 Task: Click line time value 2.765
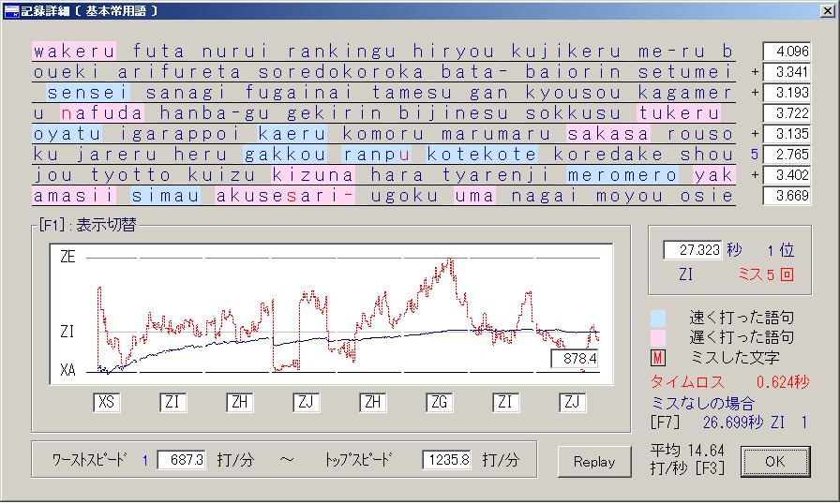(787, 154)
